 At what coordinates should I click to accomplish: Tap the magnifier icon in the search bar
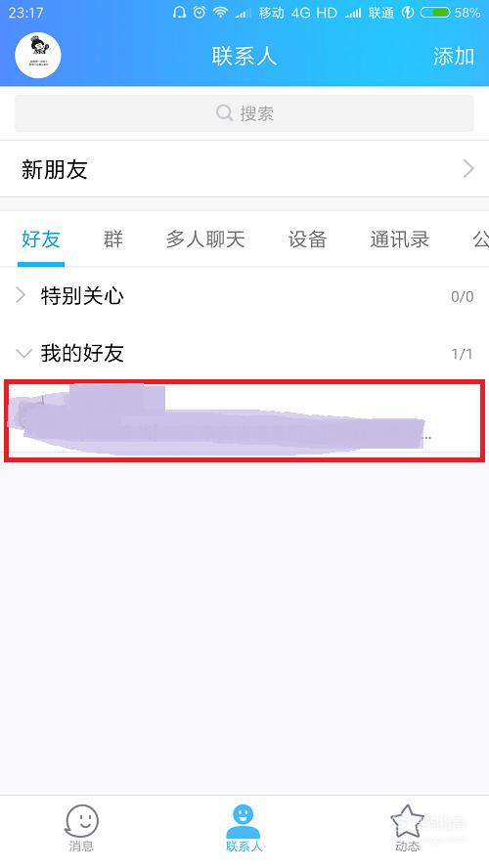(x=224, y=113)
